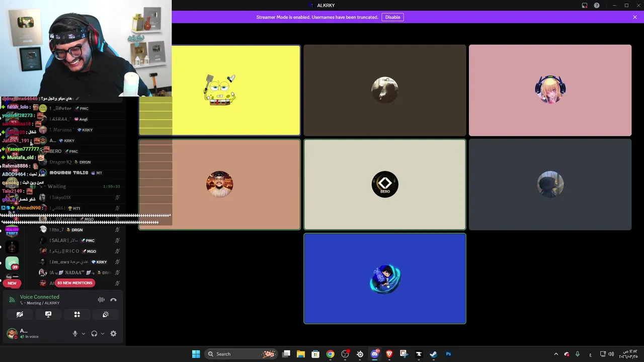Expand microphone input options arrow
Screen dimensions: 644x362
tap(84, 333)
